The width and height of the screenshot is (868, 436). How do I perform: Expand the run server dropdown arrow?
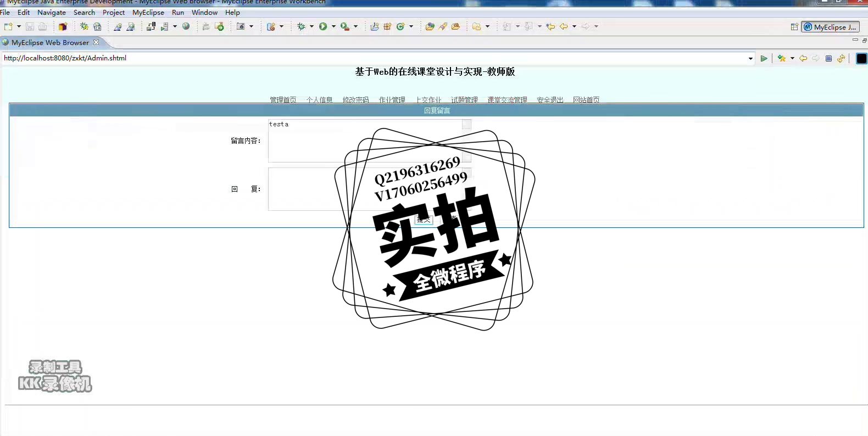[175, 26]
